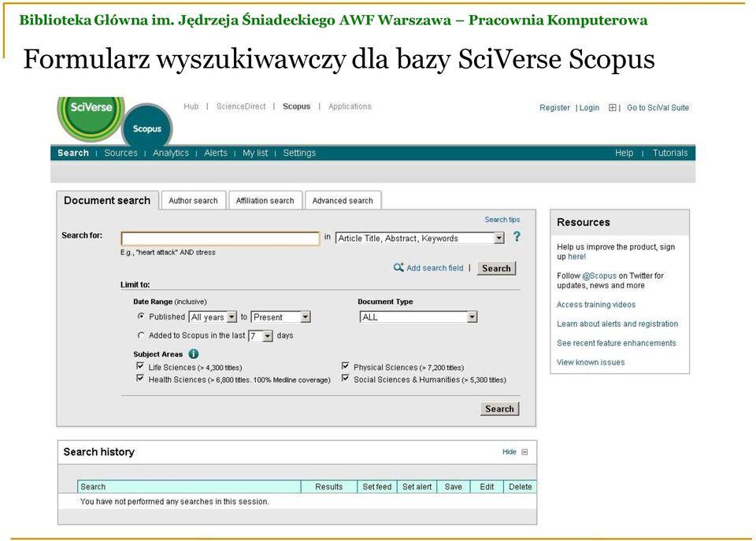Select the Published radio button
The width and height of the screenshot is (756, 541).
tap(141, 317)
